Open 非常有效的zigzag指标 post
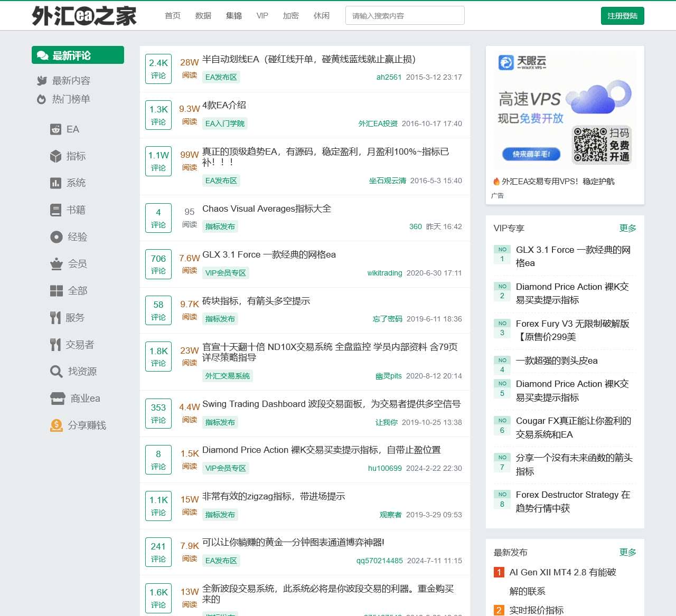Viewport: 676px width, 616px height. point(274,496)
